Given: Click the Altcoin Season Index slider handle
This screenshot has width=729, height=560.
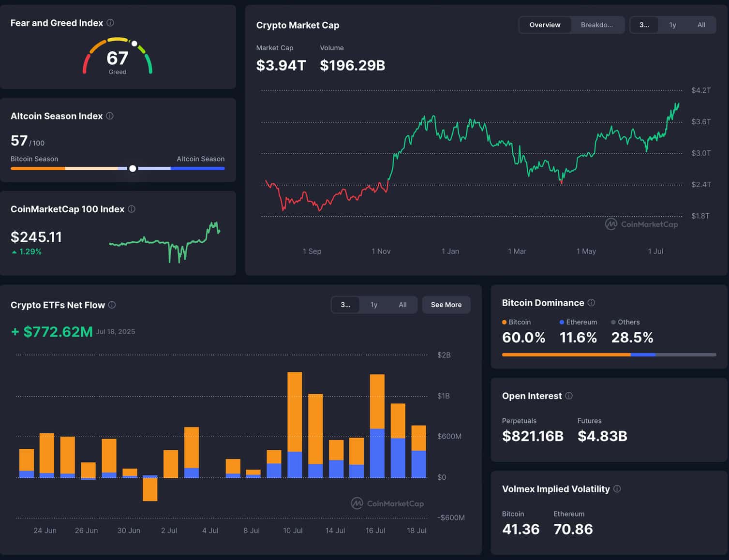Looking at the screenshot, I should coord(133,168).
